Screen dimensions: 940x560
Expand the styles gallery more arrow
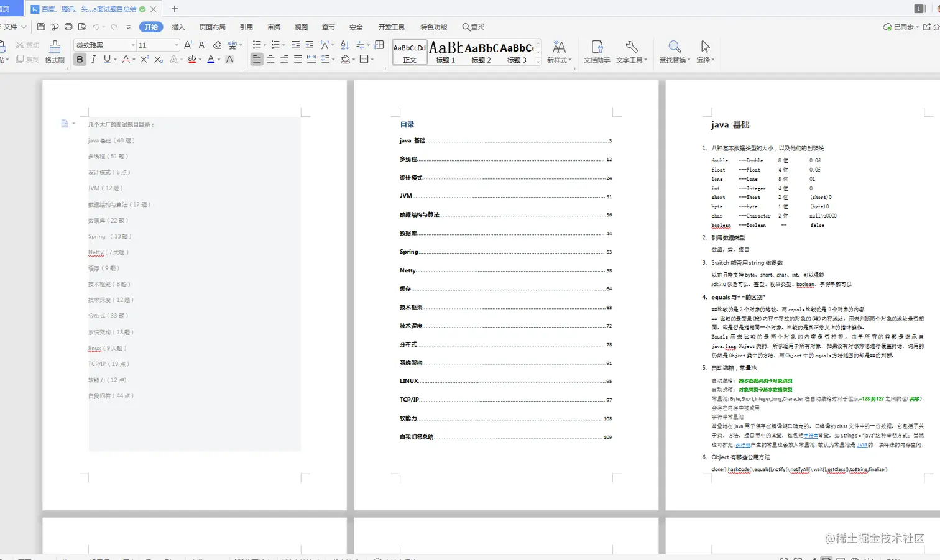(x=538, y=61)
